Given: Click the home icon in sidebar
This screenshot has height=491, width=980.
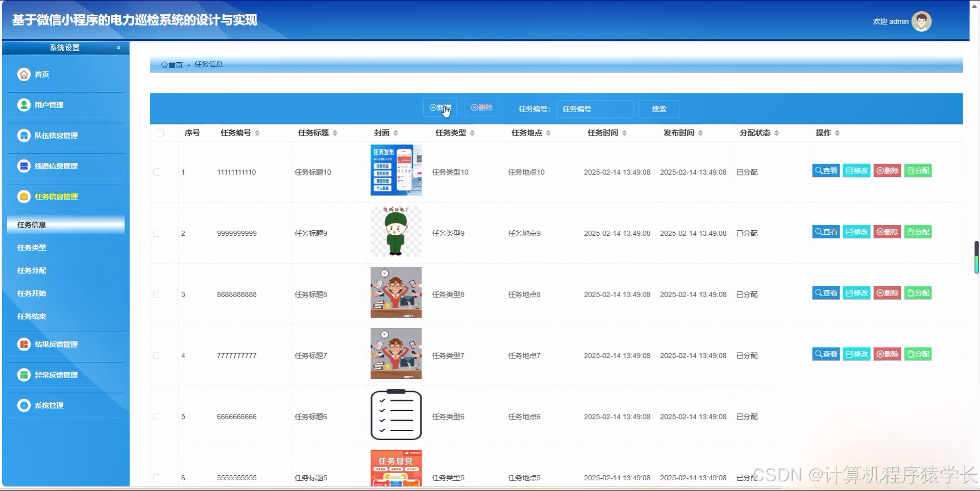Looking at the screenshot, I should click(x=24, y=74).
